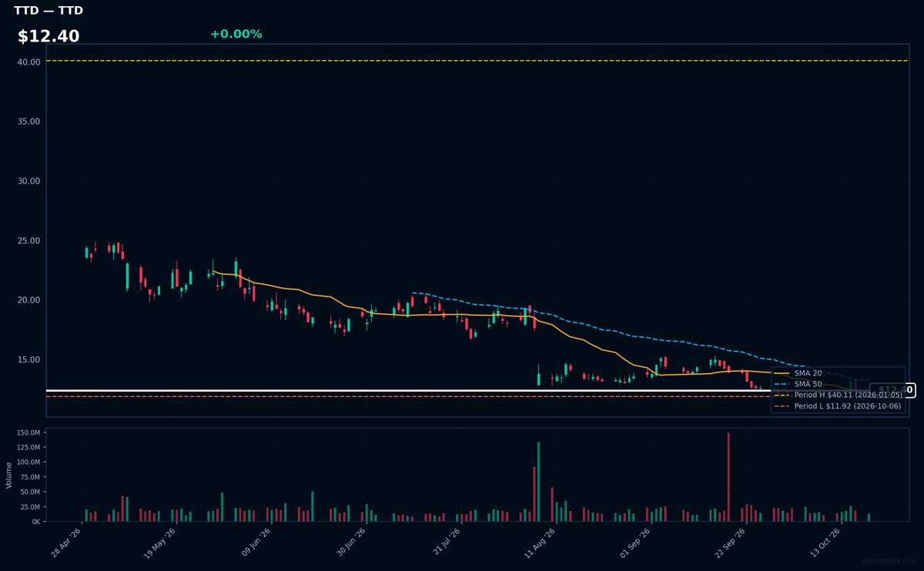Select the 01 Sep '26 date label
924x571 pixels.
click(637, 543)
